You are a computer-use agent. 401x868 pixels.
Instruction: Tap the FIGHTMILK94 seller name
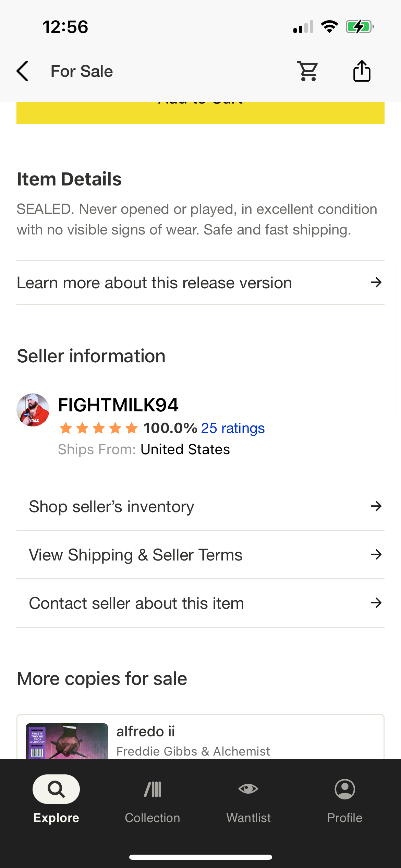[x=118, y=405]
